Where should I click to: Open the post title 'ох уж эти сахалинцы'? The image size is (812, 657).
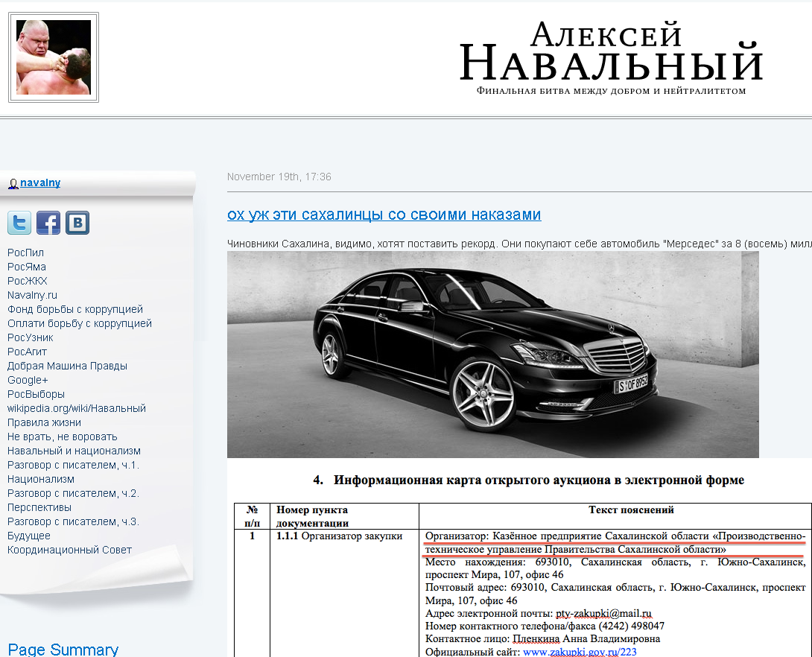(384, 215)
